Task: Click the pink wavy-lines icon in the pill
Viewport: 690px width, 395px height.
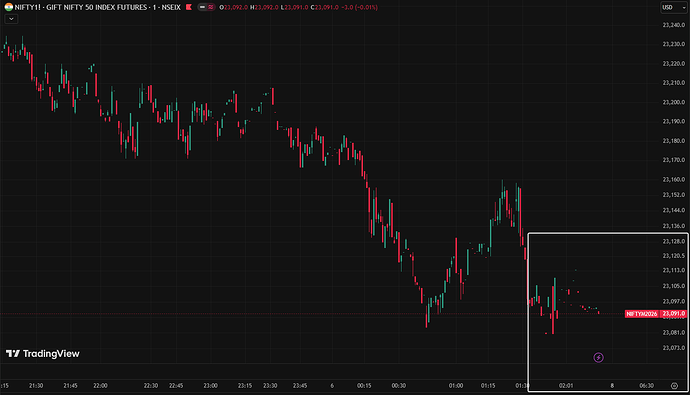Action: 211,7
